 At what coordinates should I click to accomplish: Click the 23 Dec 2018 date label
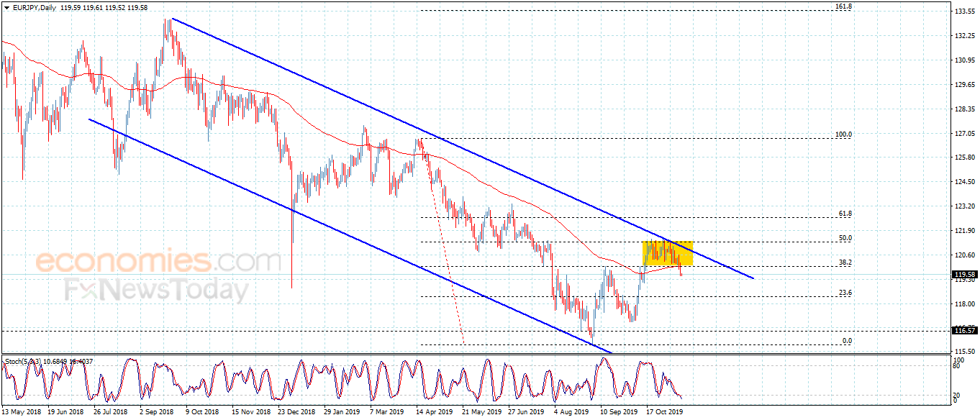[x=296, y=413]
